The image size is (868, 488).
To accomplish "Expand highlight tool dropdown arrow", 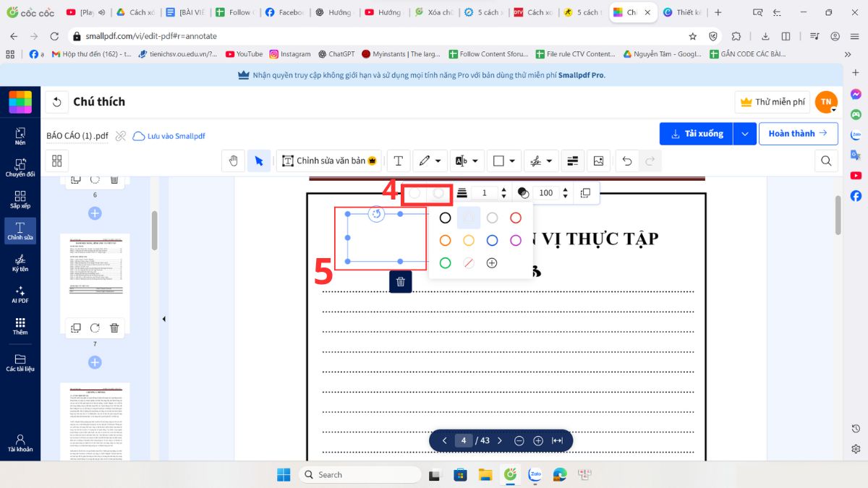I will (x=476, y=160).
